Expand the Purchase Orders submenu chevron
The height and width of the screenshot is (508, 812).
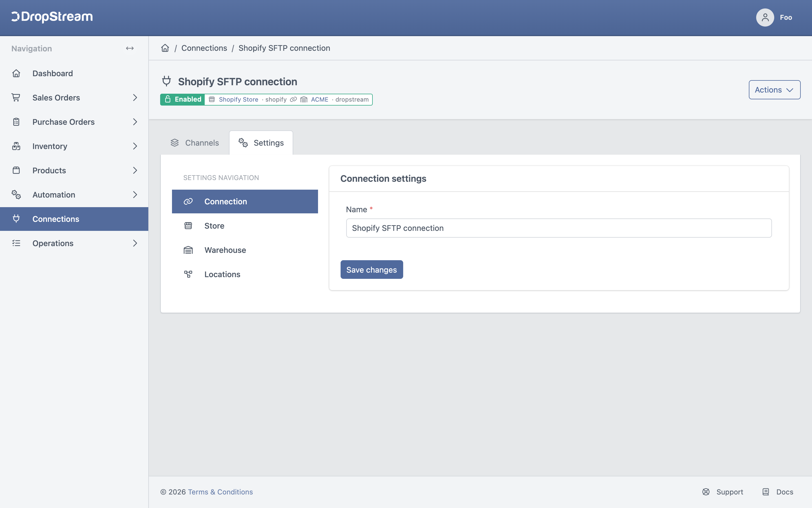pyautogui.click(x=135, y=122)
